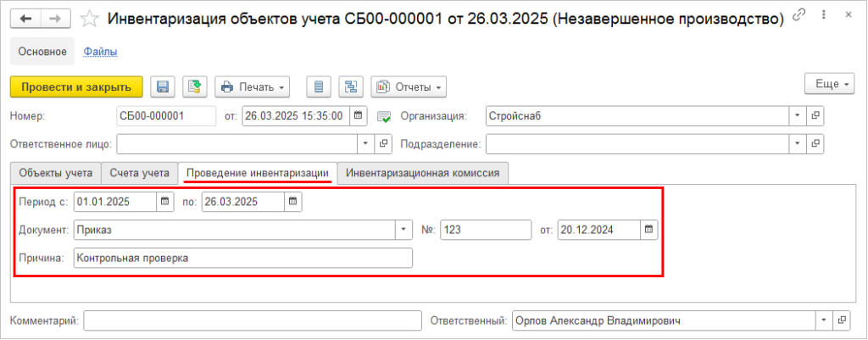Image resolution: width=868 pixels, height=340 pixels.
Task: Open the Инвентаризационная комиссия tab
Action: (422, 173)
